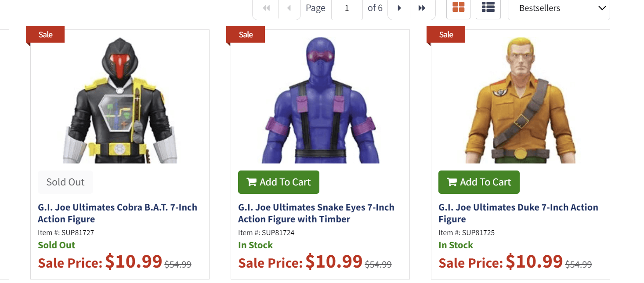Image resolution: width=644 pixels, height=283 pixels.
Task: Open the Cobra B.A.T. product page link
Action: (117, 213)
